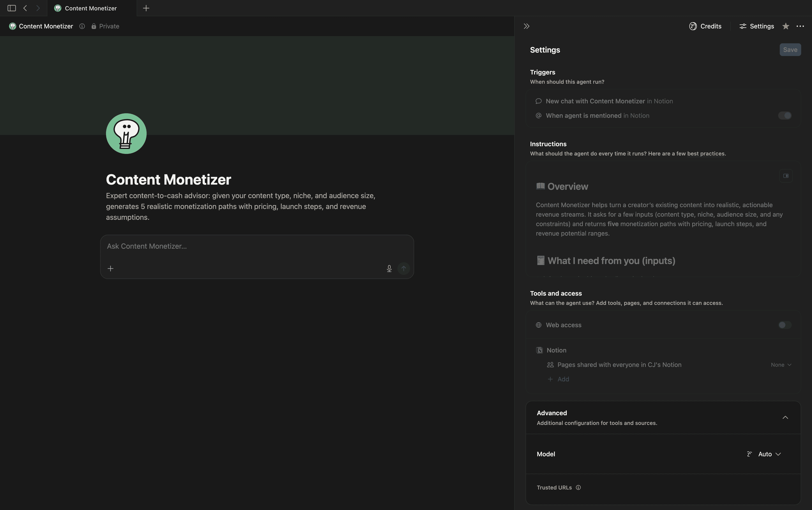Open the Settings tab in header
Image resolution: width=812 pixels, height=510 pixels.
pyautogui.click(x=756, y=26)
